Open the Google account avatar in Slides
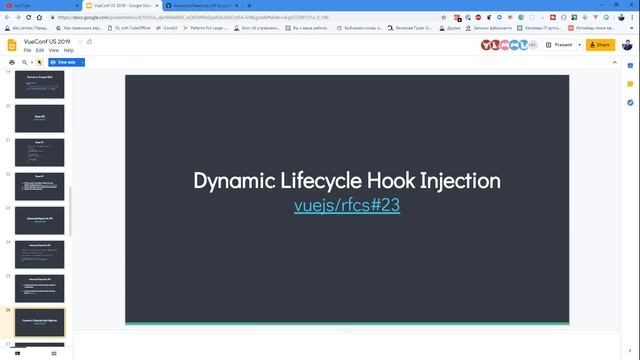This screenshot has width=640, height=360. [627, 45]
